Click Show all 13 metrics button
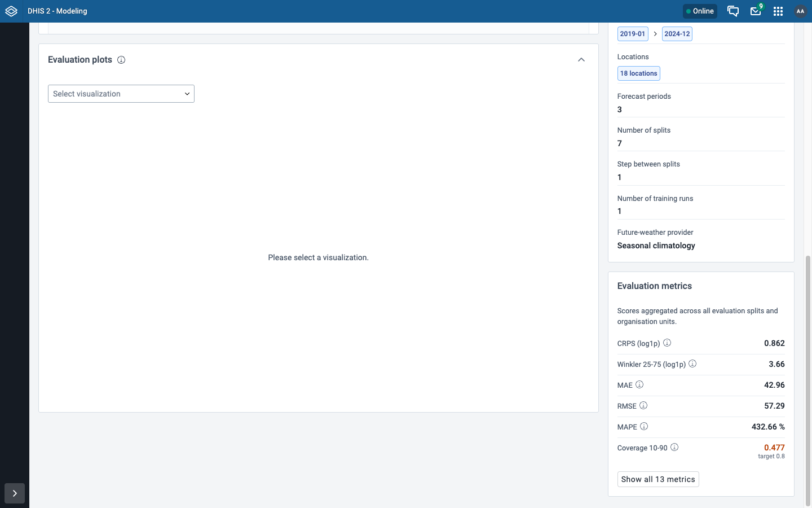Screen dimensions: 812x508 tap(658, 479)
